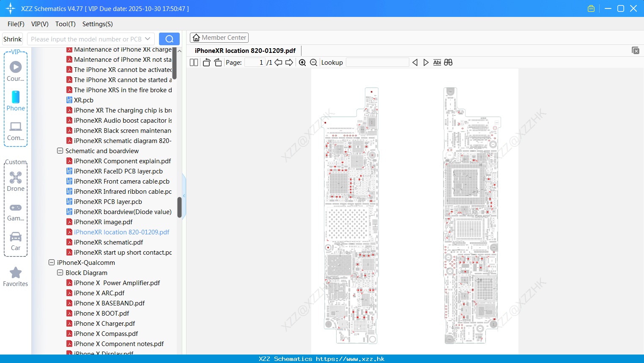Open the Favorites star
The width and height of the screenshot is (644, 363).
pos(16,277)
